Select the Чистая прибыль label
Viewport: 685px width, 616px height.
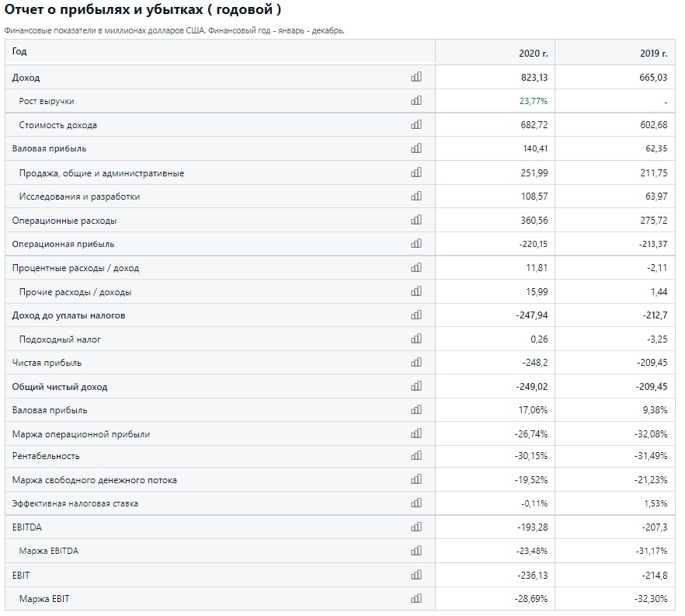point(47,363)
